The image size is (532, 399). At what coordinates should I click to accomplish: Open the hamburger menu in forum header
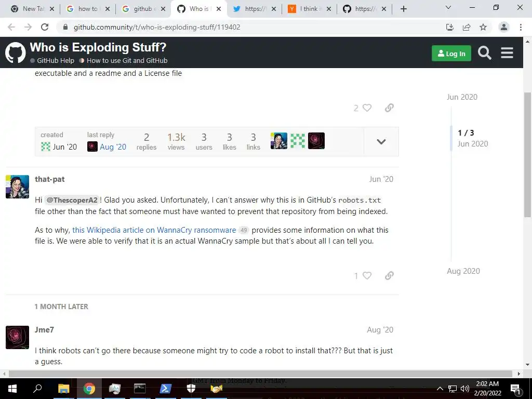(x=507, y=53)
